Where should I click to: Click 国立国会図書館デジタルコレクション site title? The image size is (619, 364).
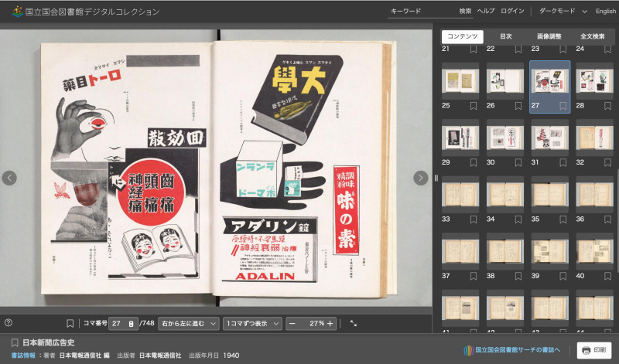tap(92, 12)
